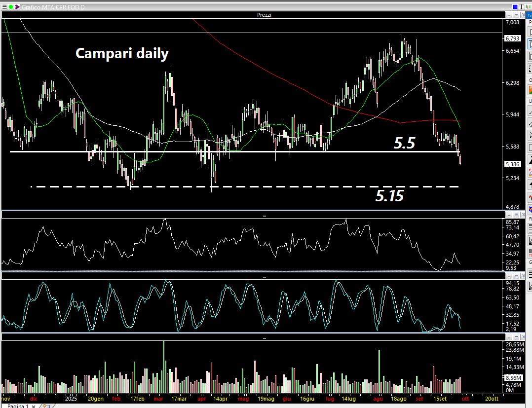Click the 5,386 current price label

(512, 164)
